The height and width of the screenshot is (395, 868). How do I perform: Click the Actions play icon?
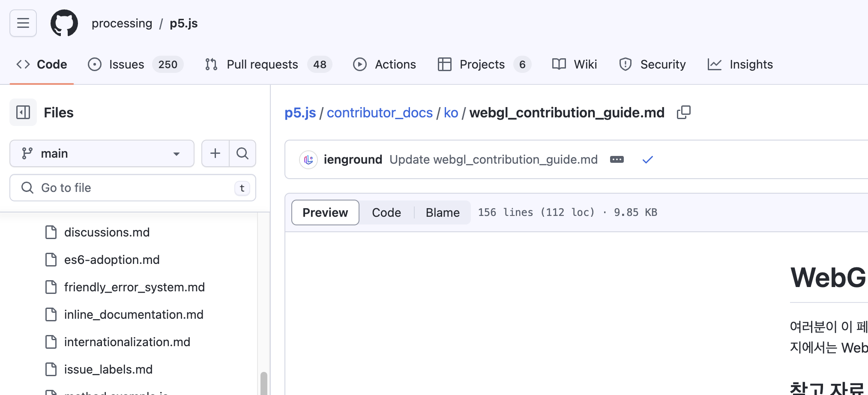360,64
